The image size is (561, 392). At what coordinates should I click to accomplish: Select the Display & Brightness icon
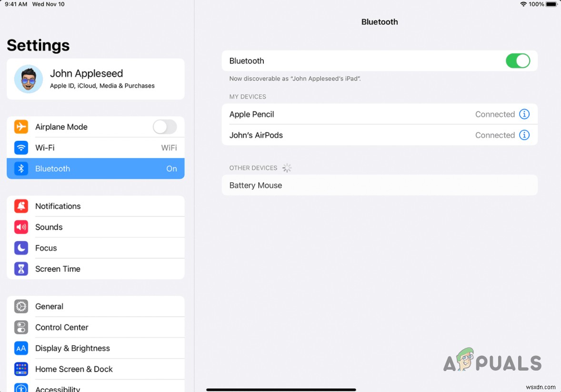tap(21, 348)
